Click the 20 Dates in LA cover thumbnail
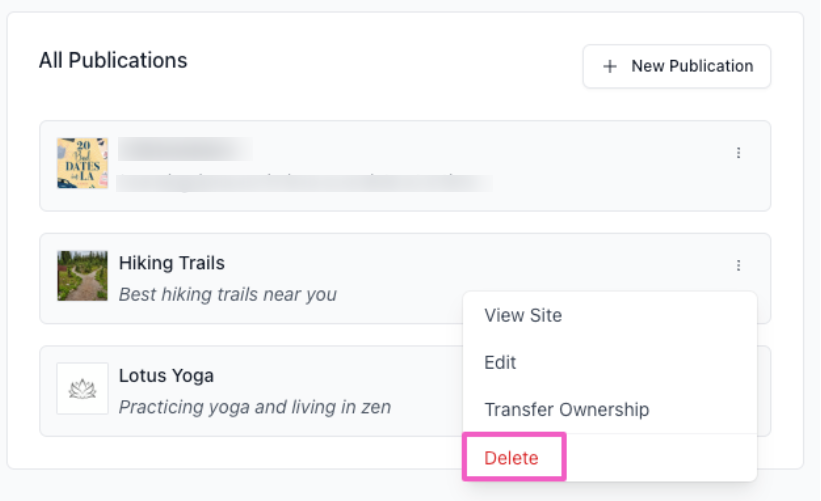Screen dimensions: 821x501 click(x=82, y=164)
